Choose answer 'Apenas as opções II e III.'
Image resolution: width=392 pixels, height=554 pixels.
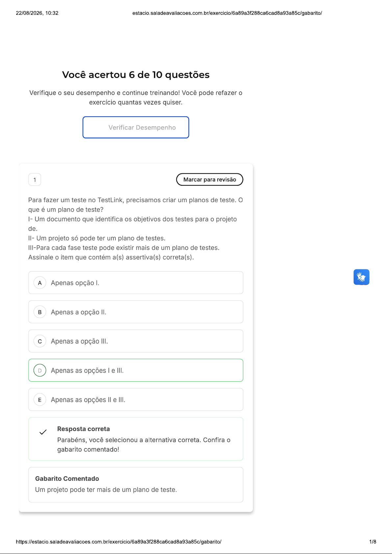click(x=136, y=400)
